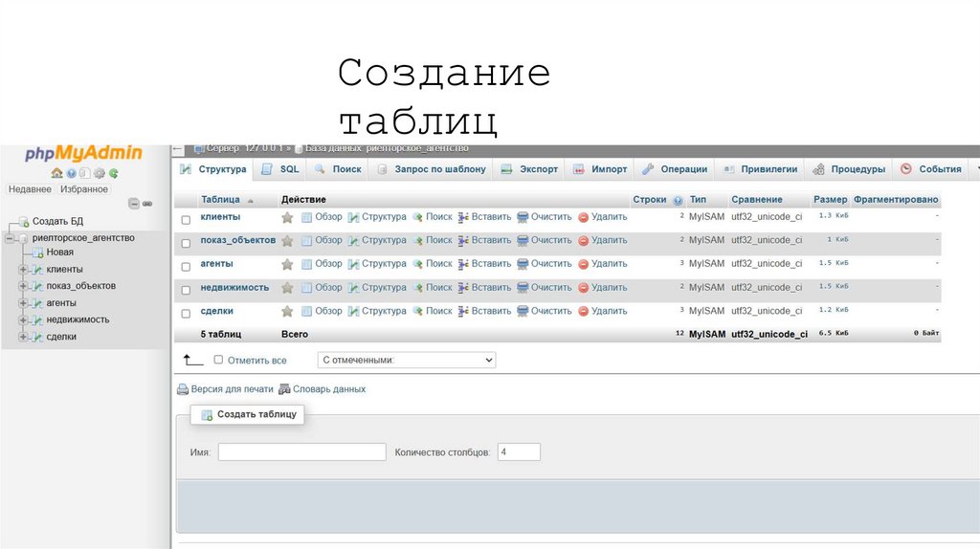Select сделки in the navigation tree

(x=61, y=337)
